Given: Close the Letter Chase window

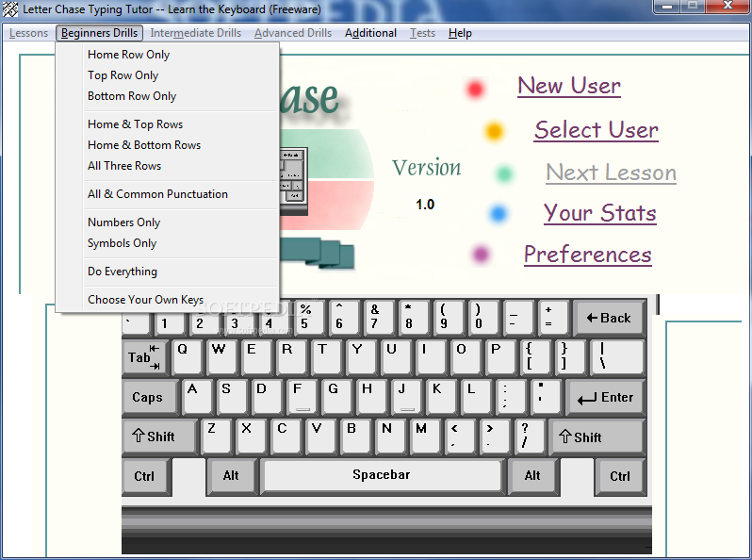Looking at the screenshot, I should click(727, 7).
